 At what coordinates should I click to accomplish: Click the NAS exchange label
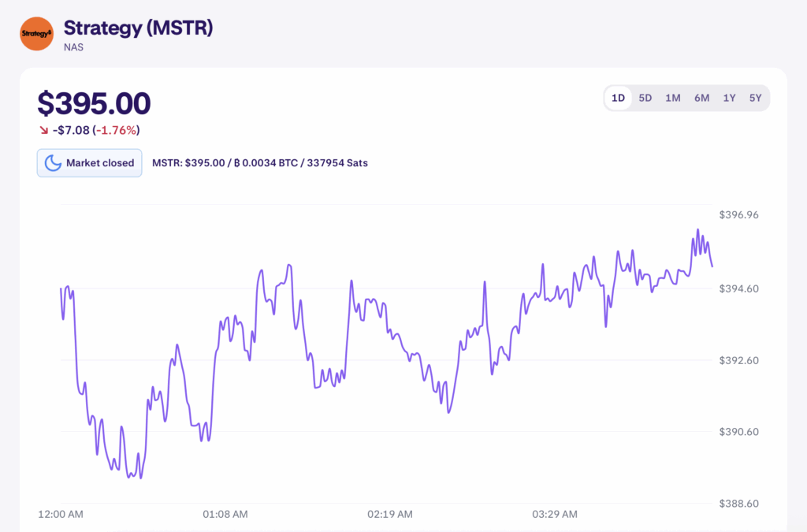[73, 47]
